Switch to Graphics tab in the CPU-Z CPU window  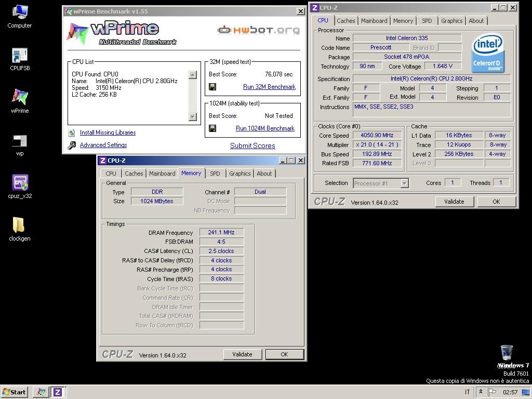(451, 21)
